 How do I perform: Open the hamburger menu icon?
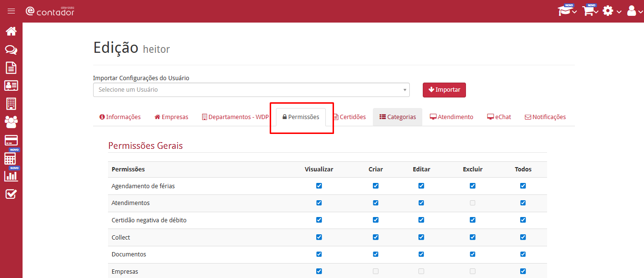[x=11, y=11]
